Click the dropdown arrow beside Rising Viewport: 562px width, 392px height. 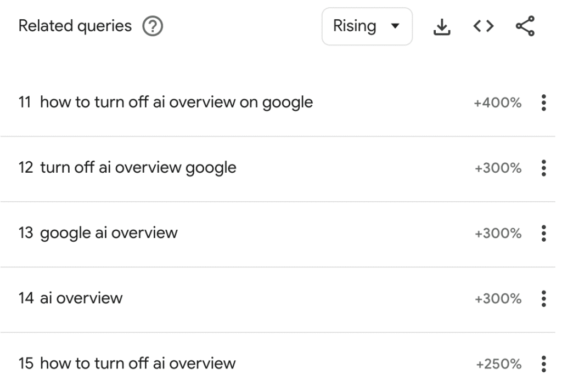click(x=395, y=26)
